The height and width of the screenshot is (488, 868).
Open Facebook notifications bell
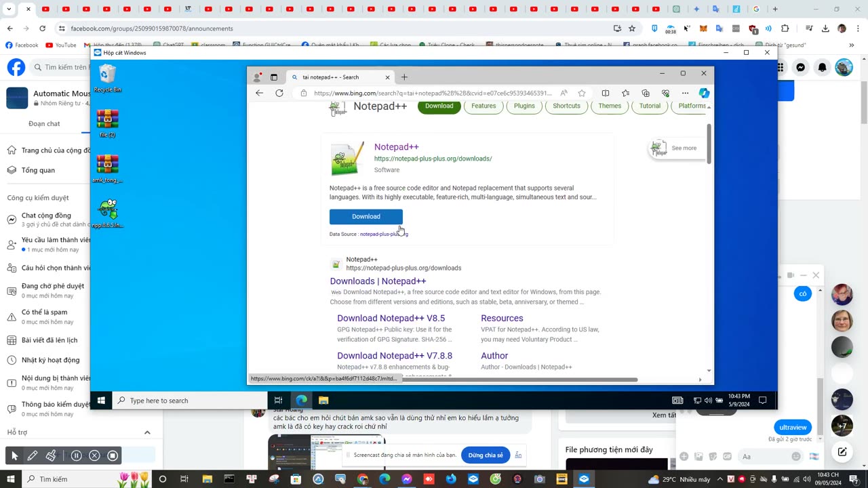(x=823, y=67)
